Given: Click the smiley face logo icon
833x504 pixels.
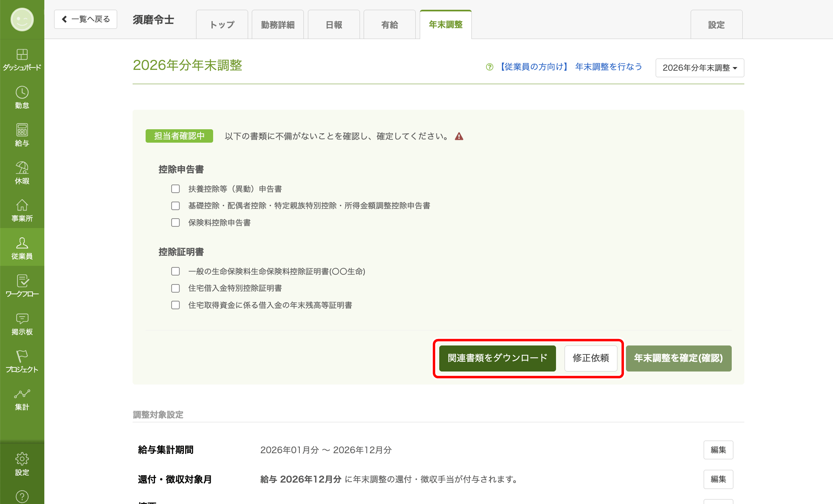Looking at the screenshot, I should (22, 19).
